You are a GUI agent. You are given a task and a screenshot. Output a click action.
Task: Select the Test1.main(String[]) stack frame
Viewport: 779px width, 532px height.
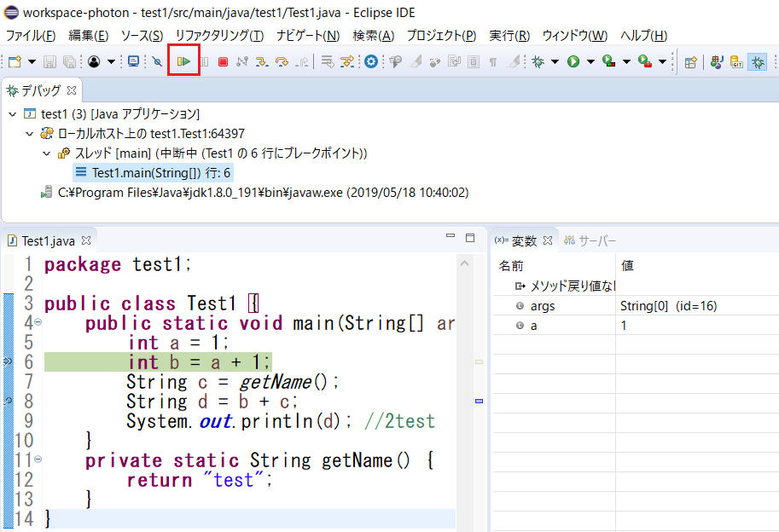pos(161,173)
